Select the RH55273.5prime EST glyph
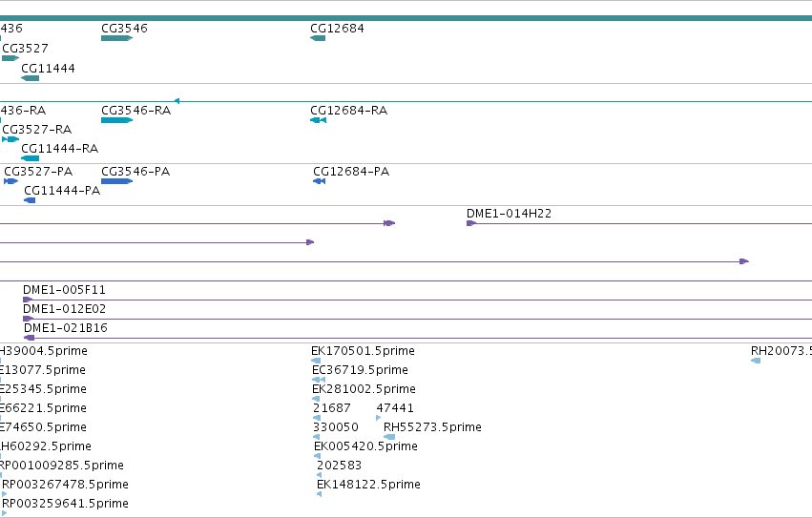Viewport: 812px width, 518px height. pos(389,437)
